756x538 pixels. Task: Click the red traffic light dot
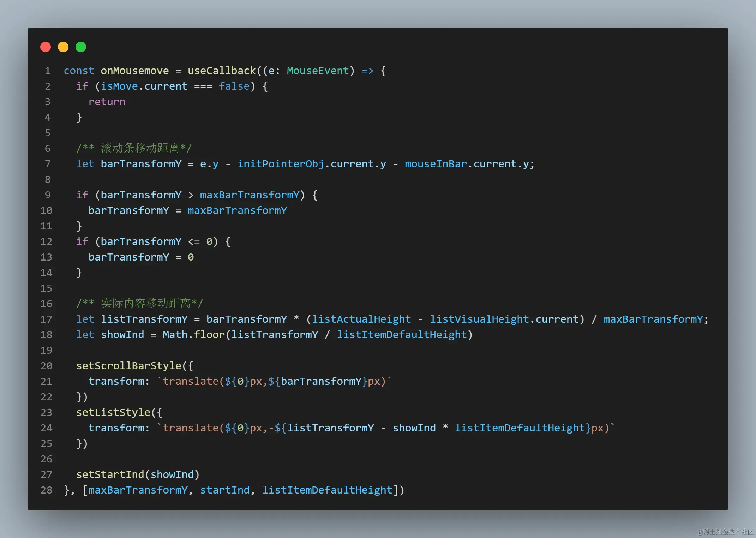[46, 47]
